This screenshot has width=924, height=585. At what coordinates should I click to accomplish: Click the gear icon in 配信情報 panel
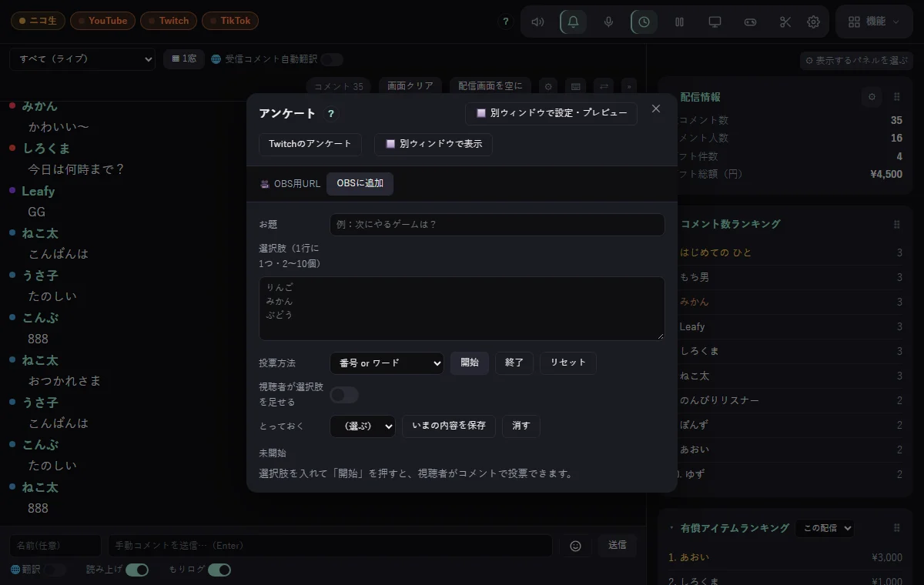[x=872, y=97]
